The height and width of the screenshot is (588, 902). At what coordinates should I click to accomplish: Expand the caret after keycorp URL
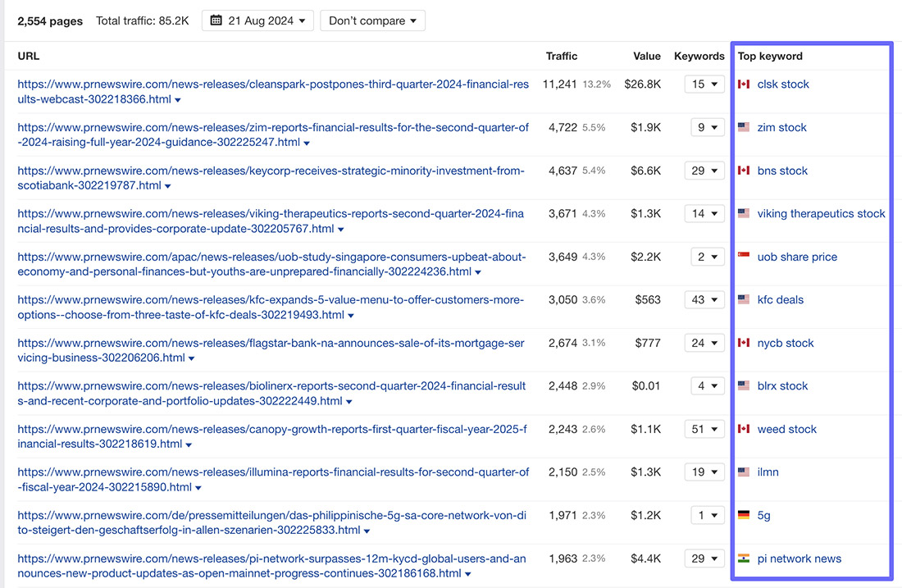(x=168, y=186)
